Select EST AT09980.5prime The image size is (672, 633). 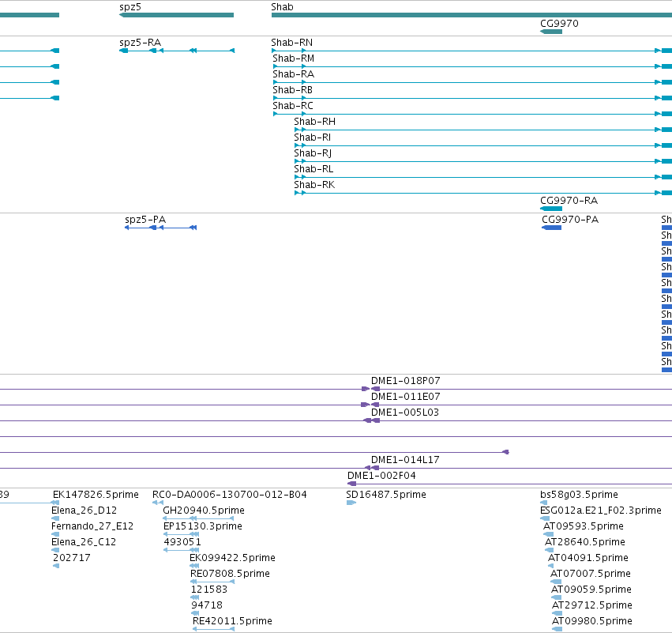coord(592,621)
